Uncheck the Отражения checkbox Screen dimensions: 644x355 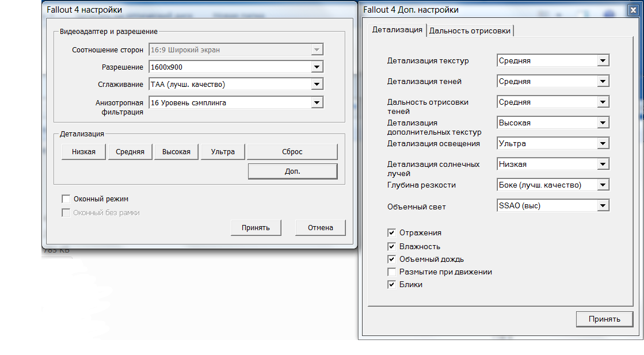click(391, 232)
